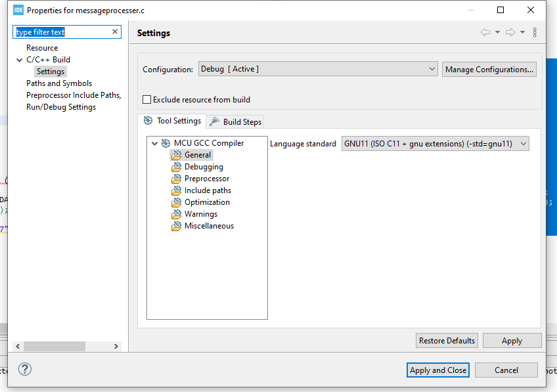557x392 pixels.
Task: Click the Preprocessor settings folder icon
Action: coord(176,179)
